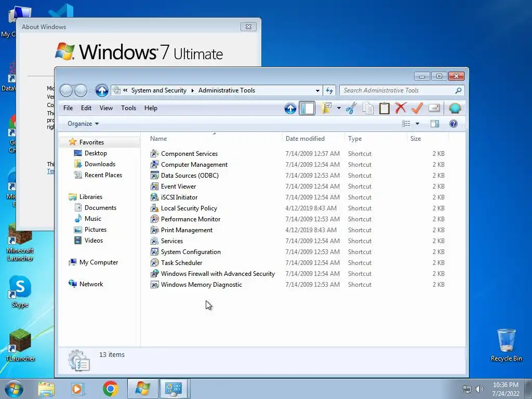The width and height of the screenshot is (532, 399).
Task: Click the Paste clipboard icon
Action: [x=384, y=108]
